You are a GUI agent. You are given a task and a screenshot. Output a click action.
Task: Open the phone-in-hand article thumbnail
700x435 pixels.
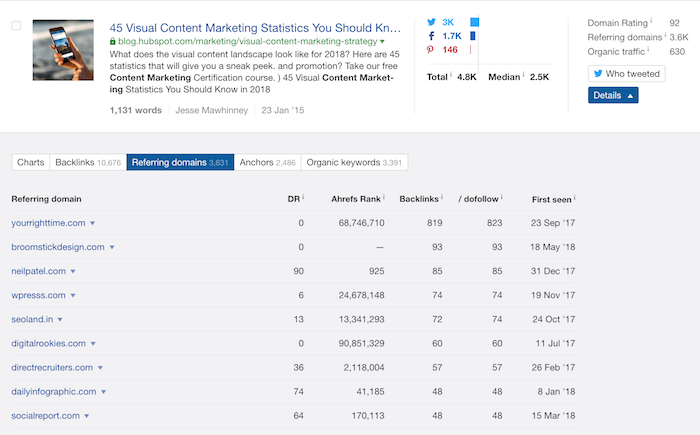tap(63, 50)
